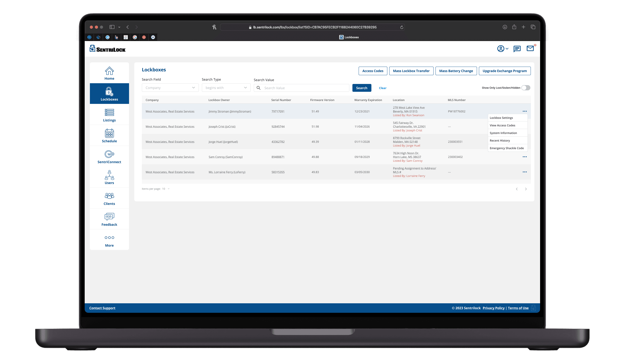Open the chat messages icon in header

click(x=517, y=49)
